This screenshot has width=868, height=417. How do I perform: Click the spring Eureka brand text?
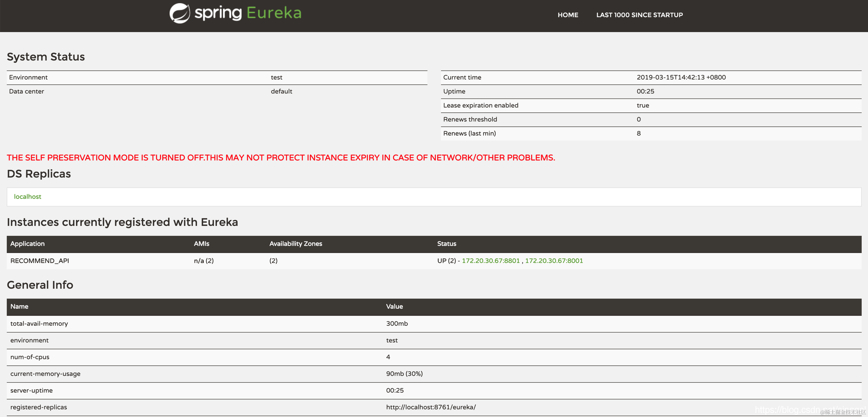tap(248, 13)
